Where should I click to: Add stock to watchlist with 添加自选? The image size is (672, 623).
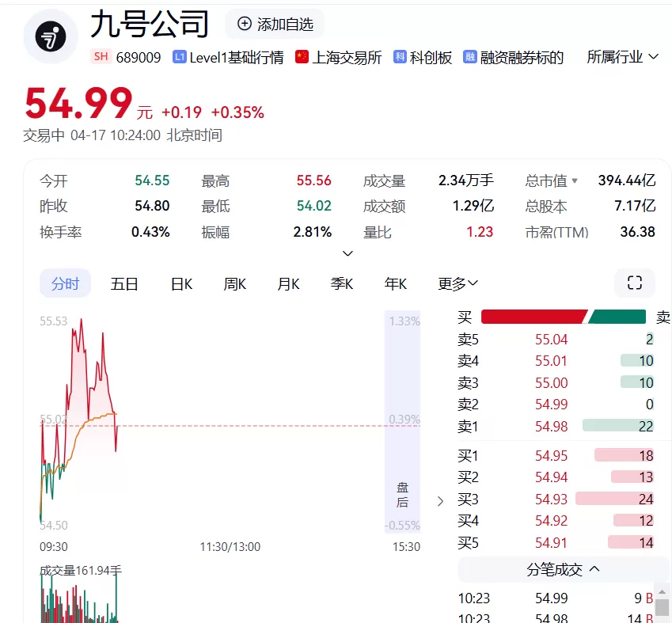click(275, 24)
